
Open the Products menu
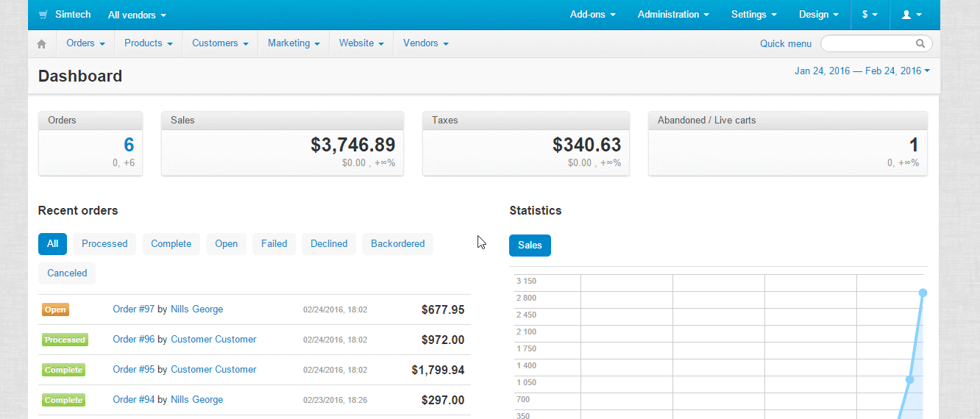click(148, 43)
